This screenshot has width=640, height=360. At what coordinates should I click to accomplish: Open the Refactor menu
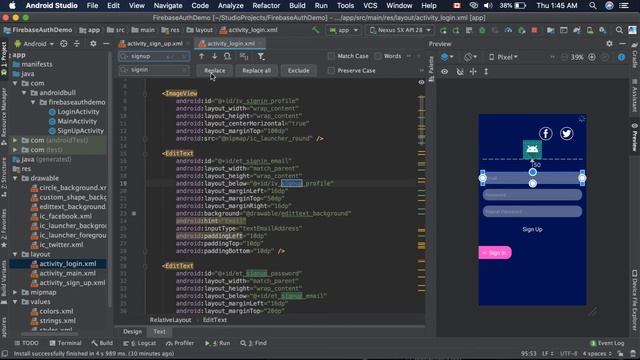point(266,6)
